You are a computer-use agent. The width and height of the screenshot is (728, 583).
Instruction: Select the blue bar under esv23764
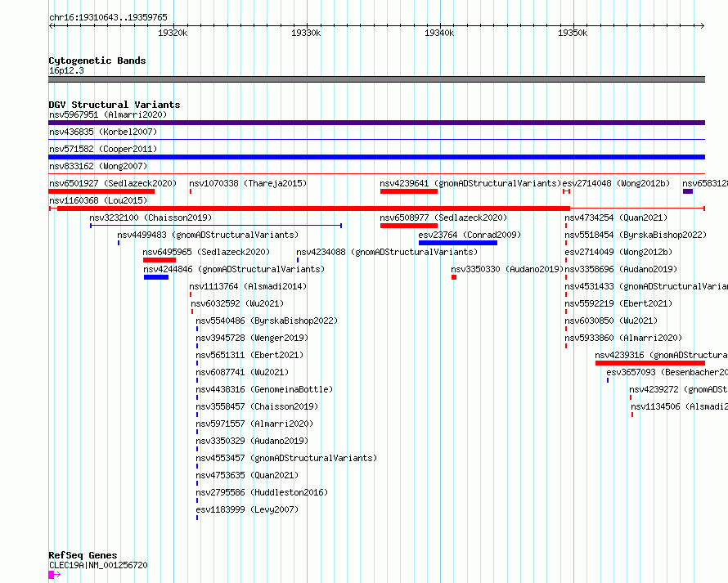pyautogui.click(x=458, y=243)
